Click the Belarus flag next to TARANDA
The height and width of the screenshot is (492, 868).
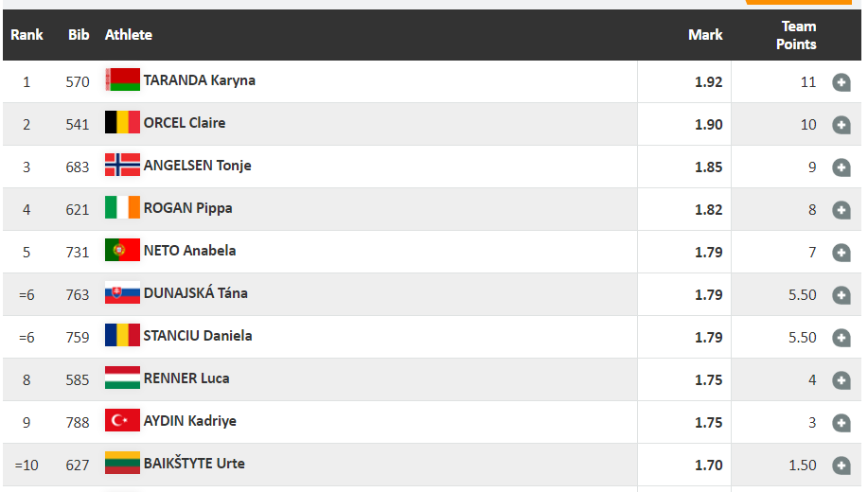click(122, 80)
